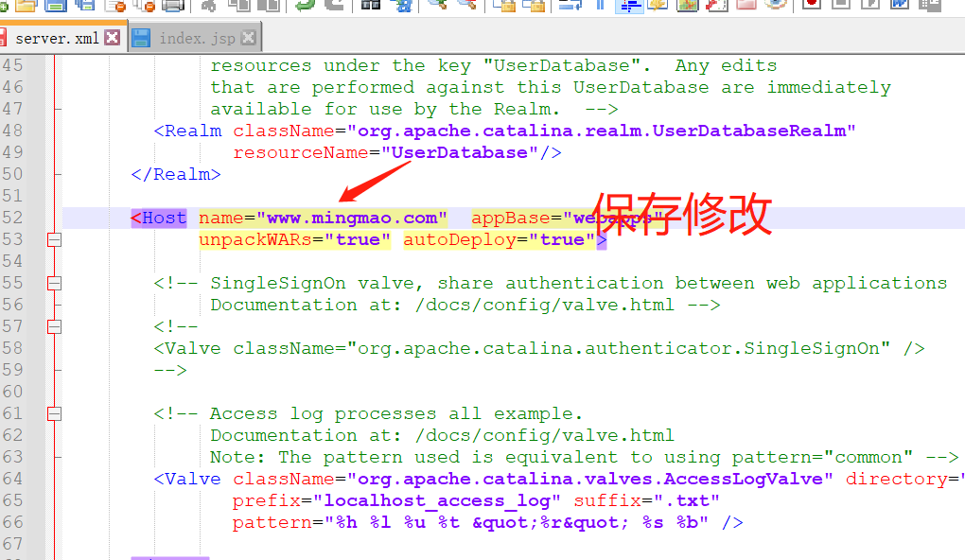Click the Zoom In magnifier icon

[438, 6]
